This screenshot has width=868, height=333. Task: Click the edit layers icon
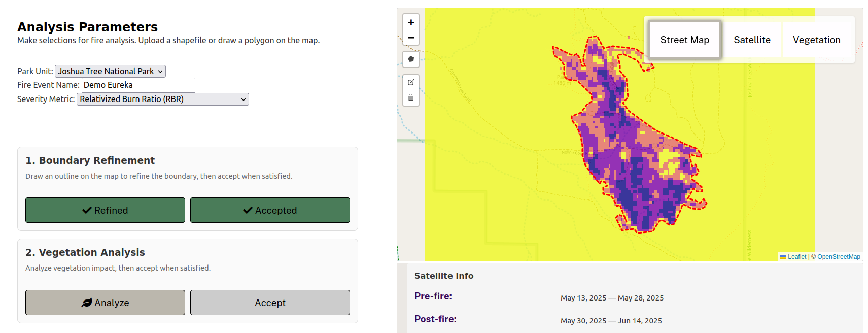click(411, 82)
